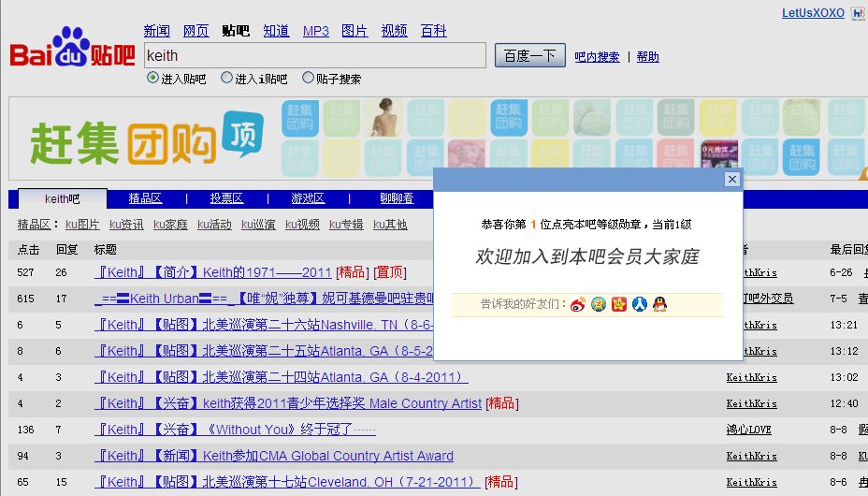Screen dimensions: 868x496
Task: Open the ku其他 category link
Action: click(x=390, y=225)
